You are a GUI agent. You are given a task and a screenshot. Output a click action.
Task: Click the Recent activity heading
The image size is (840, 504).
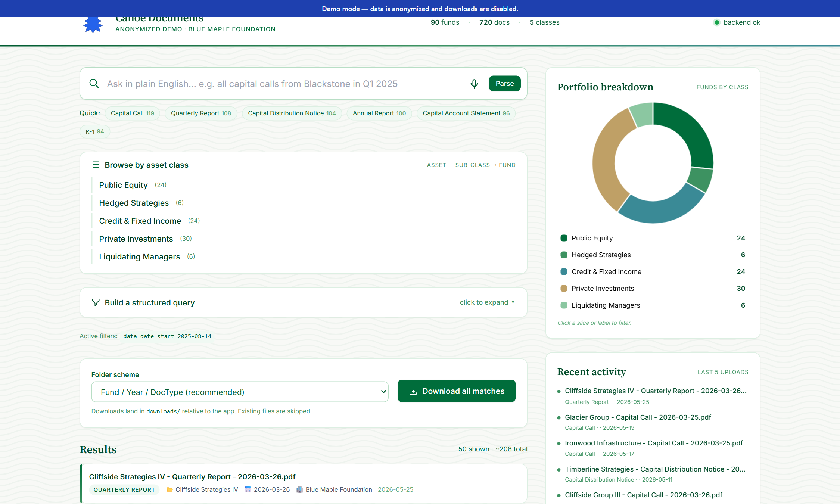coord(591,372)
